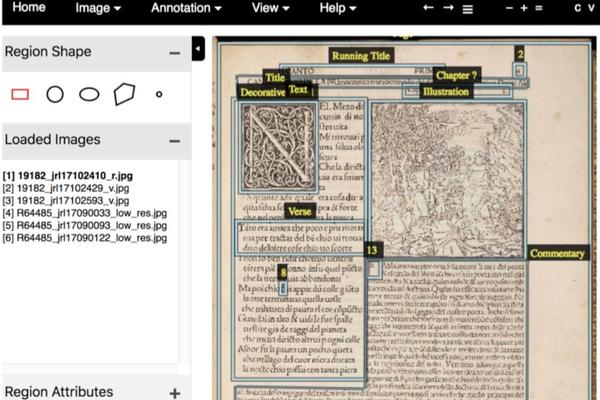Select the woodcut illustration region
This screenshot has height=400, width=600.
point(447,179)
